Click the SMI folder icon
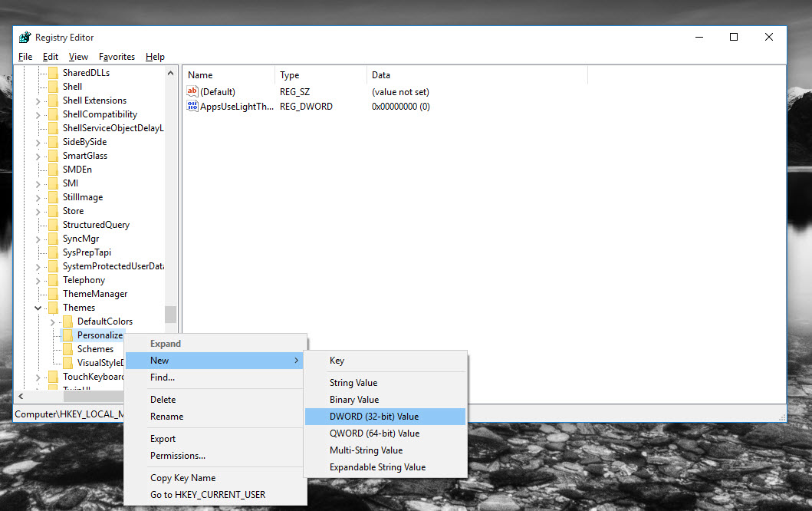812x511 pixels. click(54, 183)
